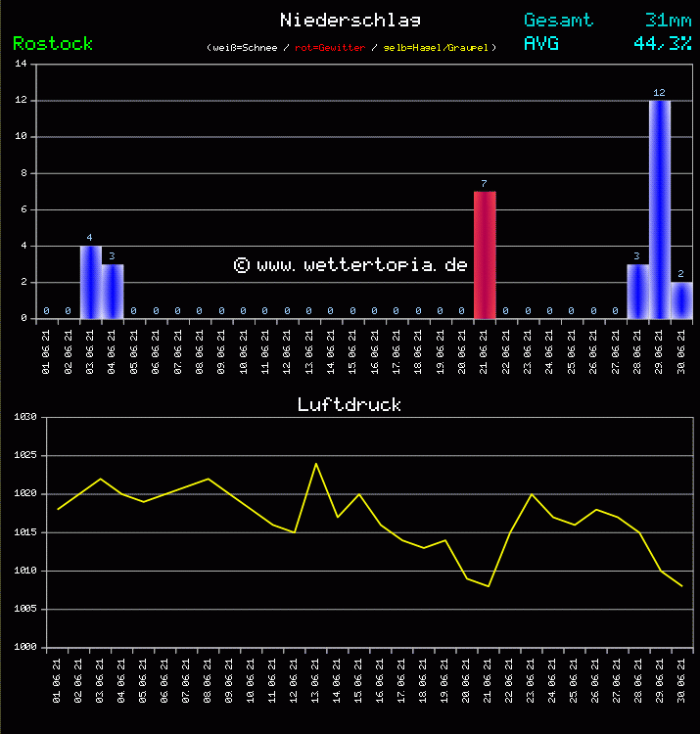The image size is (700, 734).
Task: Click the Niederschlag chart title
Action: pyautogui.click(x=350, y=20)
